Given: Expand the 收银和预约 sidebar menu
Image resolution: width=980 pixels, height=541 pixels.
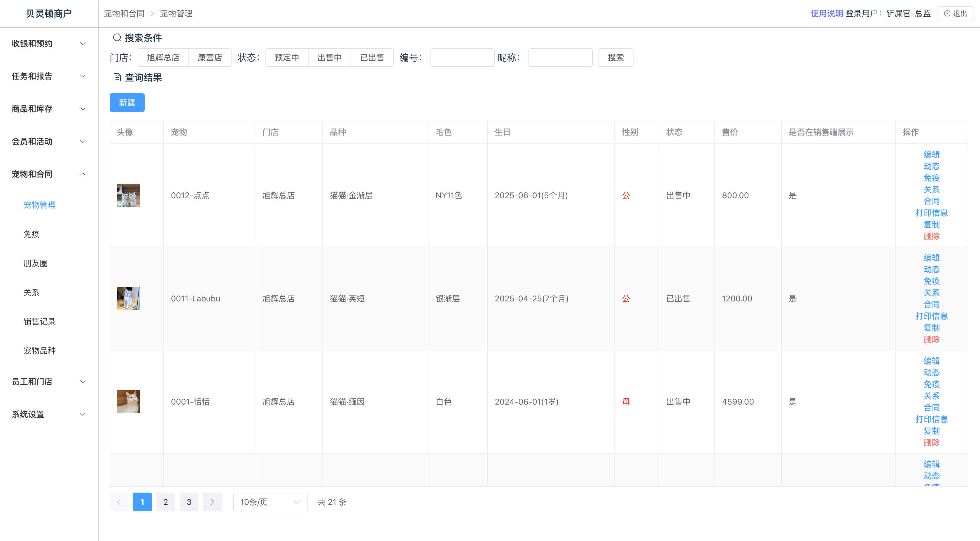Looking at the screenshot, I should pyautogui.click(x=49, y=43).
